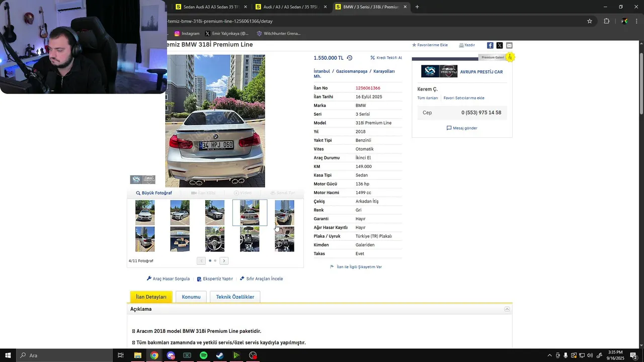Select the first front-view car thumbnail
The height and width of the screenshot is (362, 644).
coord(145,212)
